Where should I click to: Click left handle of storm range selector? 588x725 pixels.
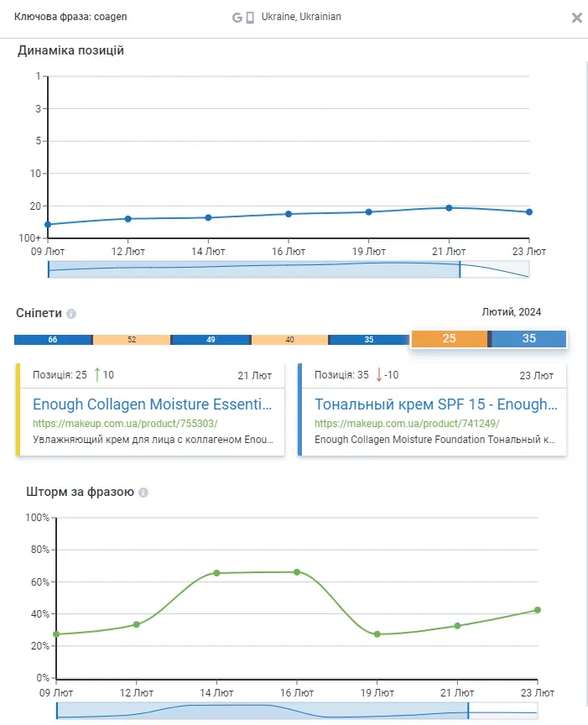pyautogui.click(x=57, y=711)
